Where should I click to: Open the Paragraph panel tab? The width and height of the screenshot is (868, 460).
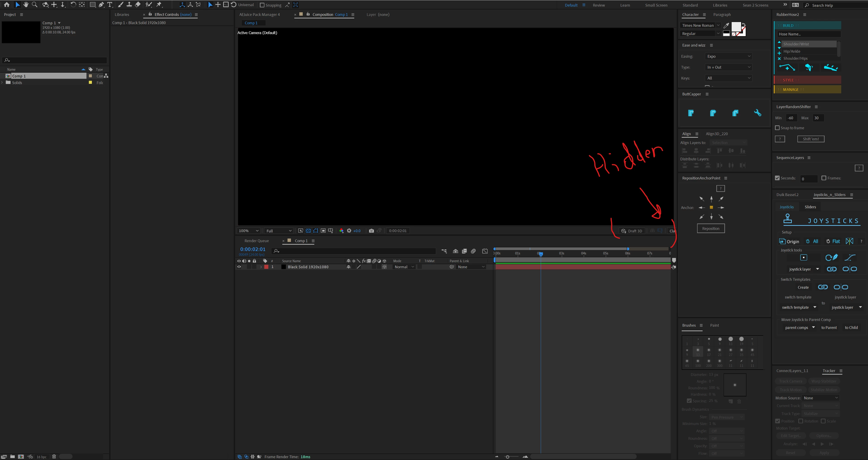coord(722,15)
